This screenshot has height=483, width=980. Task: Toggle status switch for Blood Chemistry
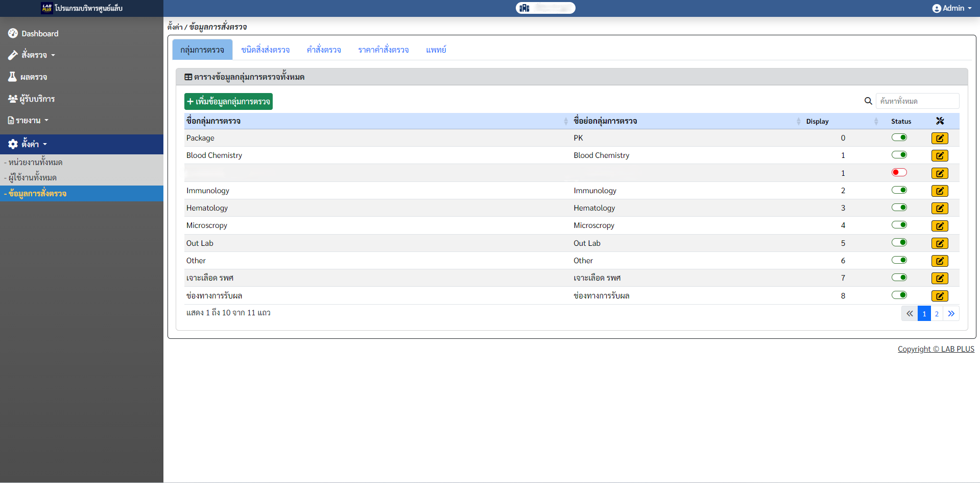[x=899, y=155]
